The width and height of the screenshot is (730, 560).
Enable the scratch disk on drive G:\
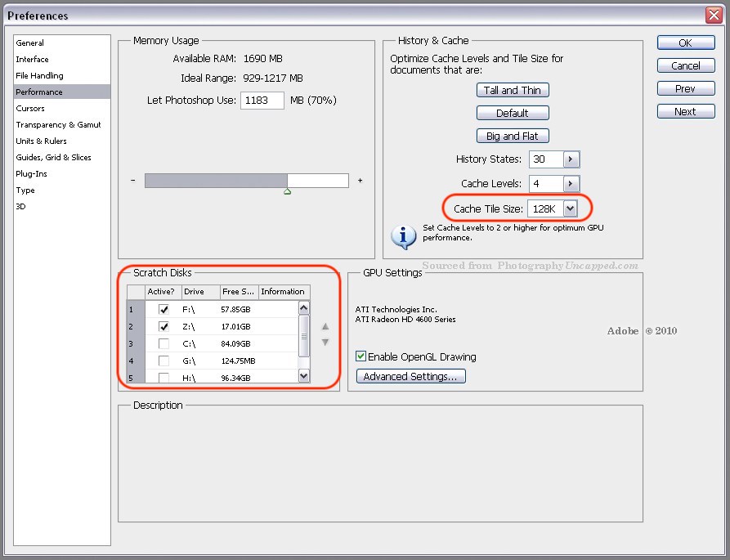163,361
